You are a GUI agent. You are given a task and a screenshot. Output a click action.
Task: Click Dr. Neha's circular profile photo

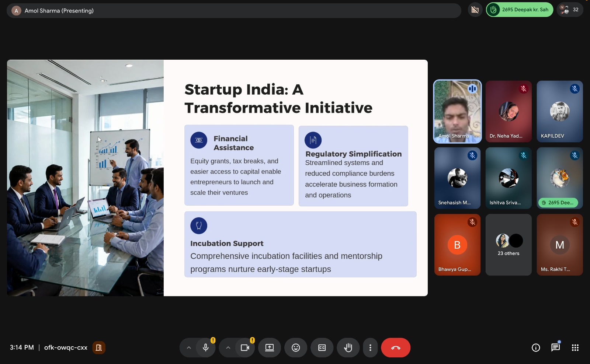pyautogui.click(x=509, y=111)
